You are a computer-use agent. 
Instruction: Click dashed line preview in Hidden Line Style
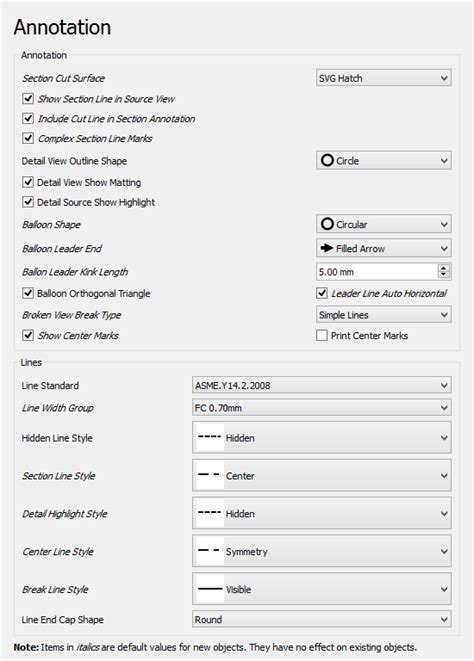[x=210, y=437]
